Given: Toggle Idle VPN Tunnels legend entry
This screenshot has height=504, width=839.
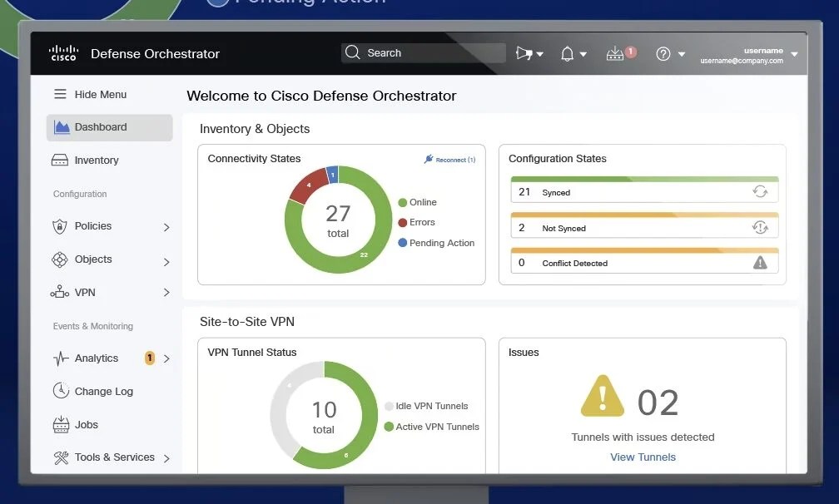Looking at the screenshot, I should [426, 406].
